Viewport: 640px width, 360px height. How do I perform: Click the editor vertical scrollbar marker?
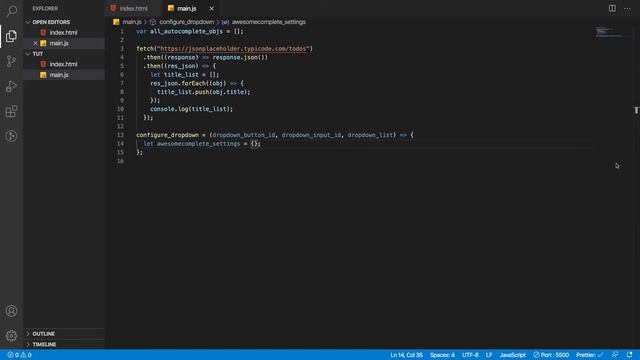click(636, 110)
